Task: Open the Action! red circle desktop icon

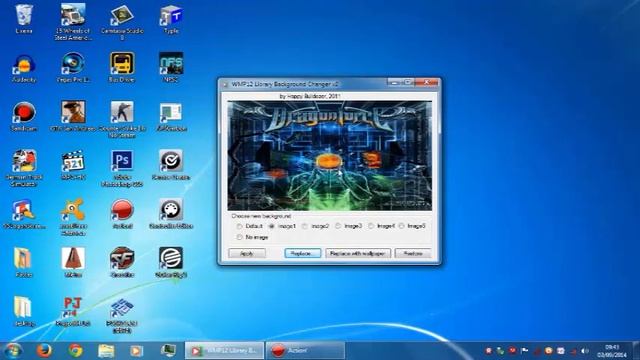Action: [122, 213]
